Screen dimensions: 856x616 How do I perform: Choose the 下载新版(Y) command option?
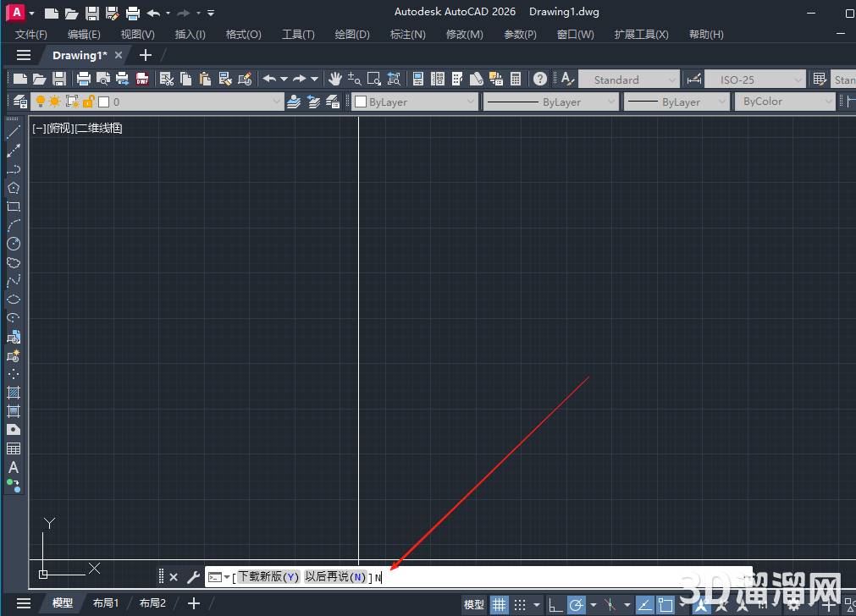click(x=268, y=577)
